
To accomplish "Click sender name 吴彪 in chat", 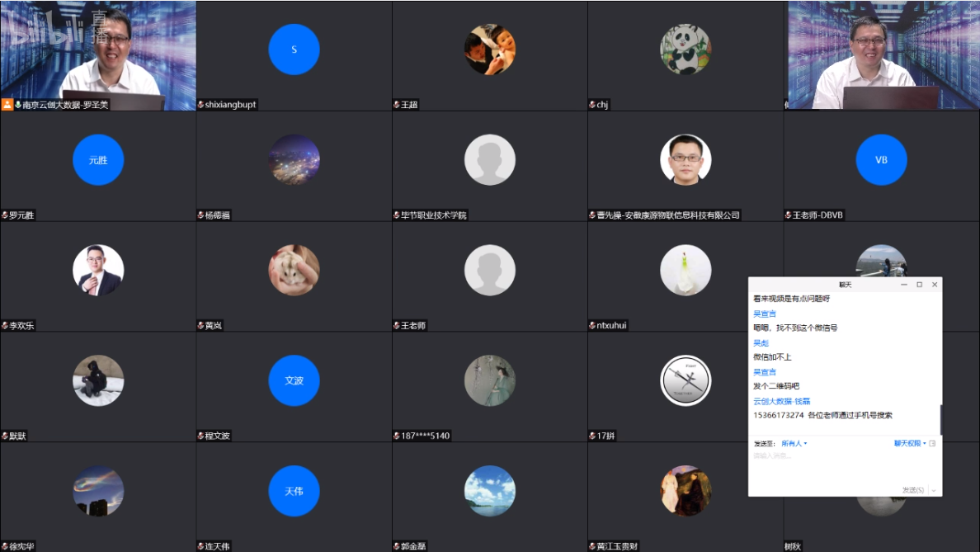I will click(761, 342).
